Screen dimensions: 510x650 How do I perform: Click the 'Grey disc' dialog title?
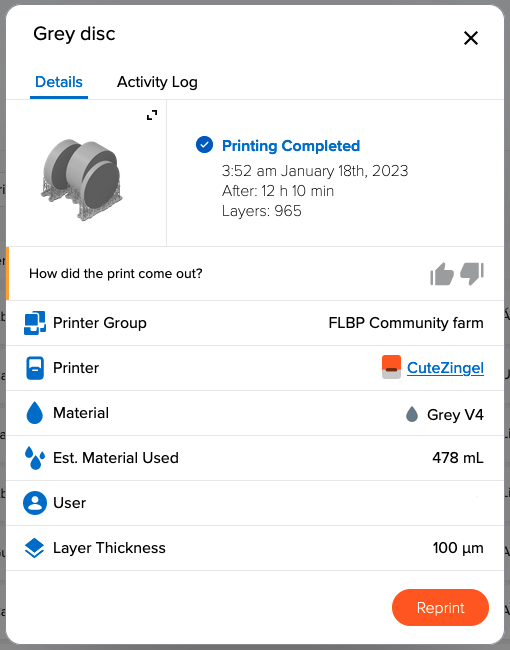point(74,34)
